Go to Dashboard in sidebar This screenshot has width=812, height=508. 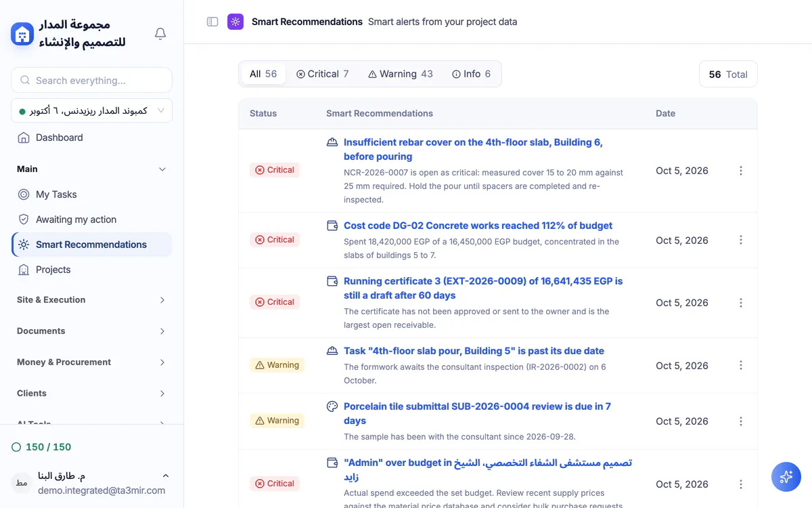coord(91,137)
